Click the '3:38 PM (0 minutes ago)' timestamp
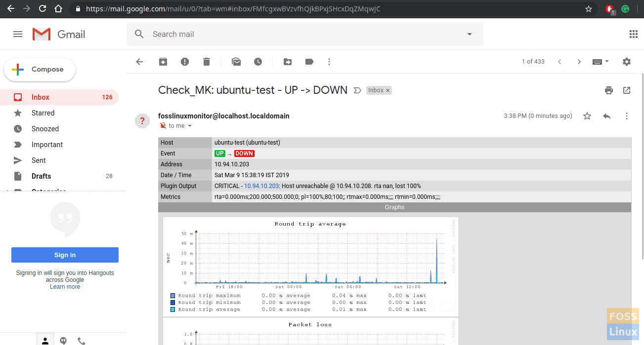Image resolution: width=644 pixels, height=345 pixels. click(x=538, y=116)
